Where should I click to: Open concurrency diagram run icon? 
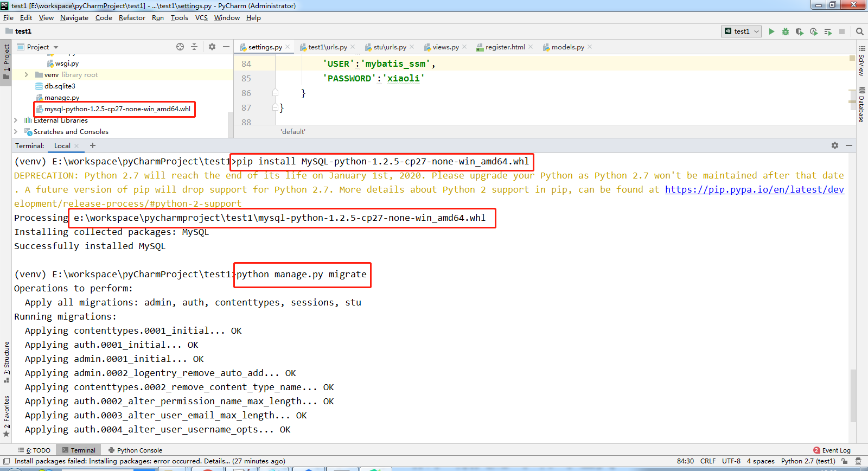828,31
